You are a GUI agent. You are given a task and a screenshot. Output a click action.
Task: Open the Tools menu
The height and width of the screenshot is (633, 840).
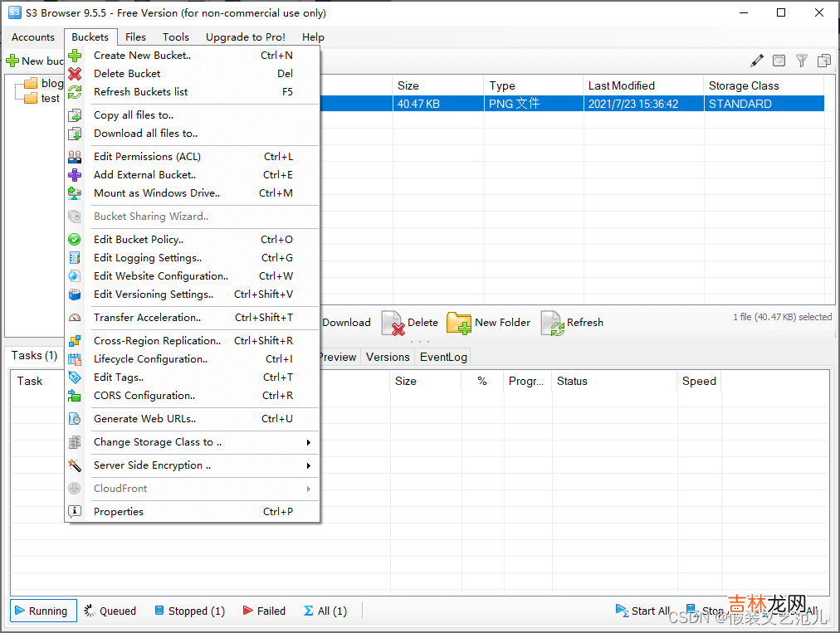tap(176, 37)
